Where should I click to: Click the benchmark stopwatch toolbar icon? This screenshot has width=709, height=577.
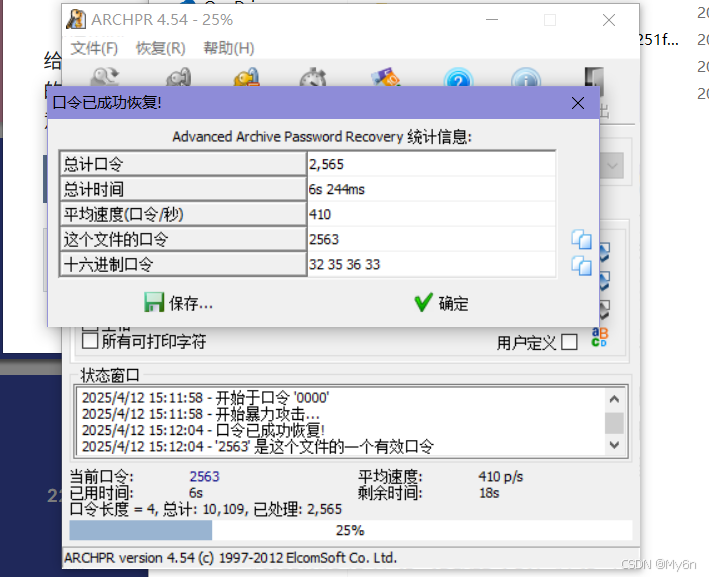(313, 77)
